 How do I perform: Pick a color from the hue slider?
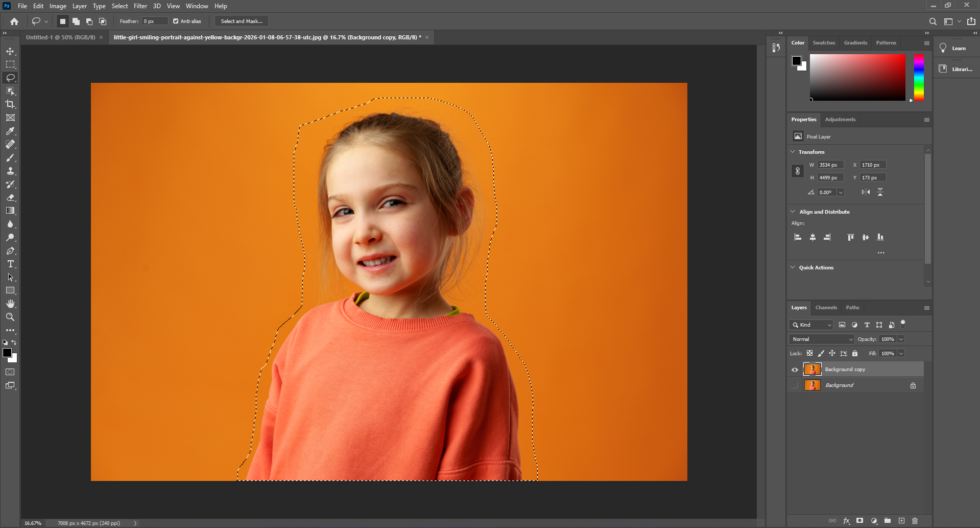tap(918, 77)
